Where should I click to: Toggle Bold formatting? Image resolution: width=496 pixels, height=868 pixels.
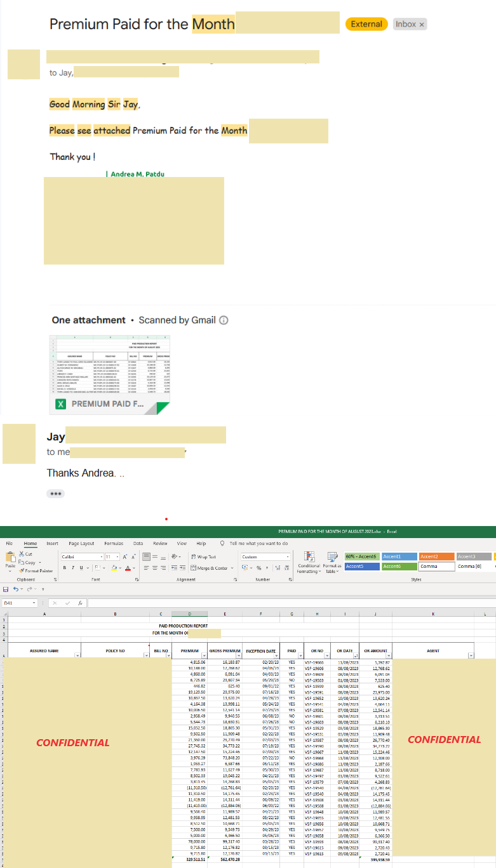65,568
